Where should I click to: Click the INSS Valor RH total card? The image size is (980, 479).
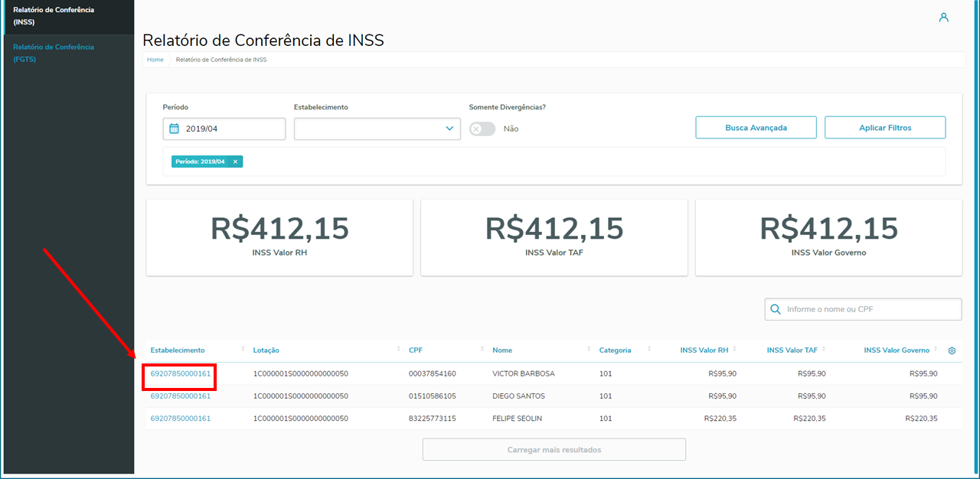pos(279,237)
